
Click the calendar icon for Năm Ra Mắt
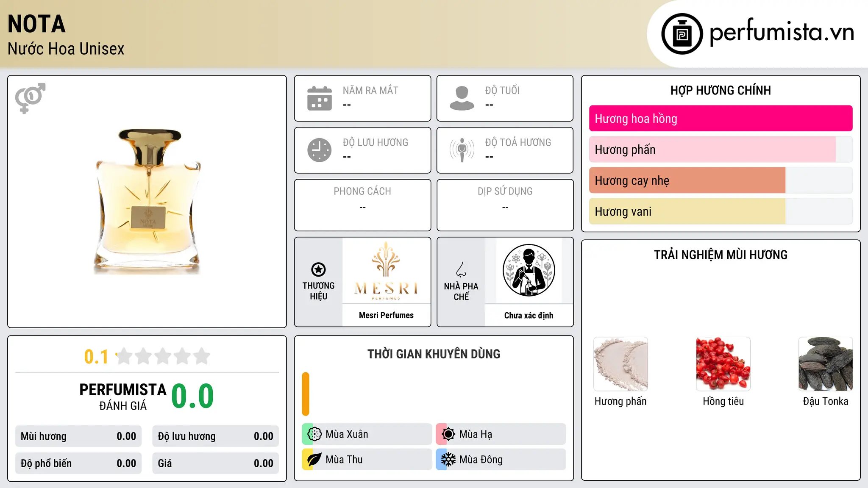(320, 98)
